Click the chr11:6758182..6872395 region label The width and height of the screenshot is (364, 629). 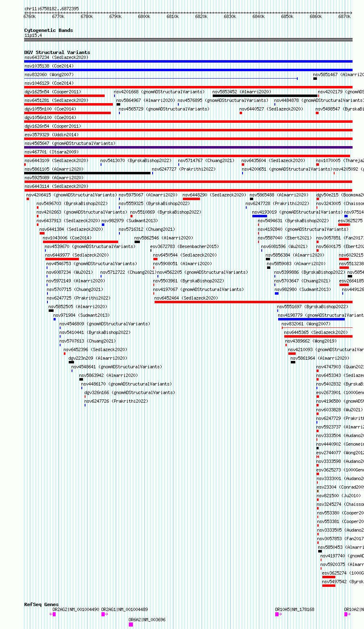click(52, 9)
